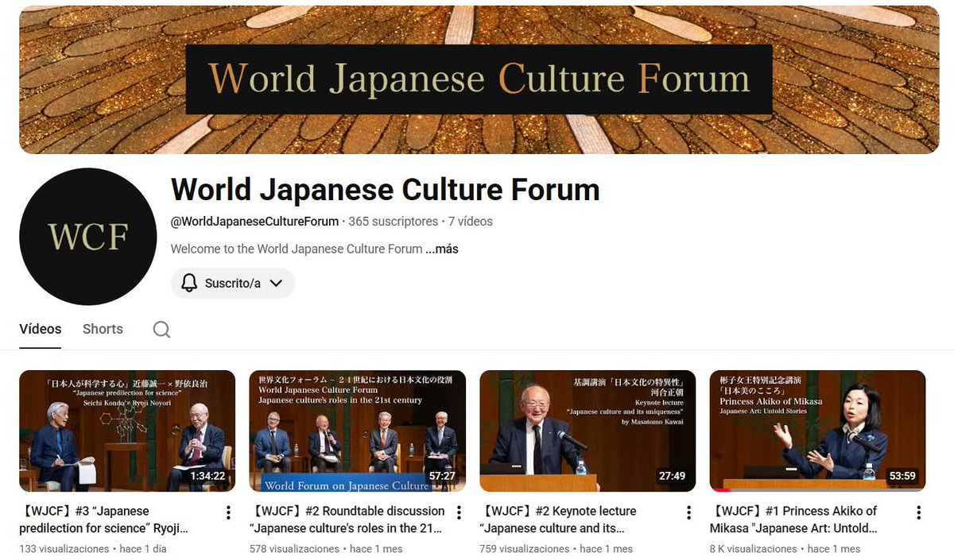954x560 pixels.
Task: Click the WCF channel avatar
Action: [87, 237]
